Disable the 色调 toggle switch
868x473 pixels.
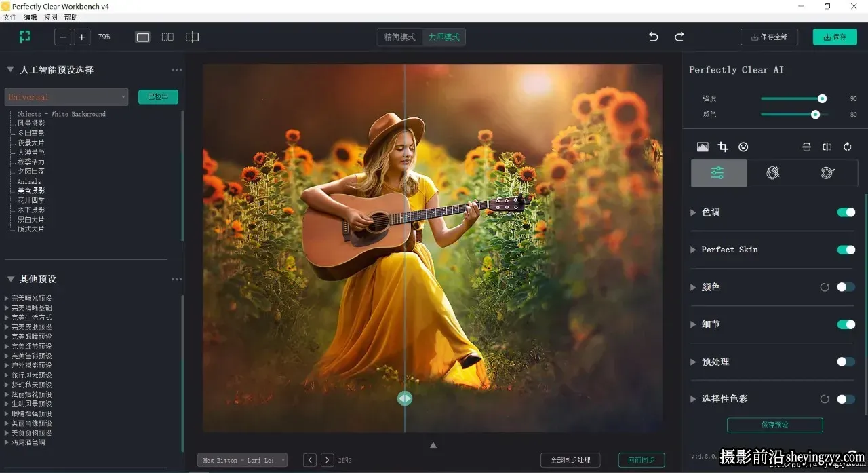tap(846, 212)
